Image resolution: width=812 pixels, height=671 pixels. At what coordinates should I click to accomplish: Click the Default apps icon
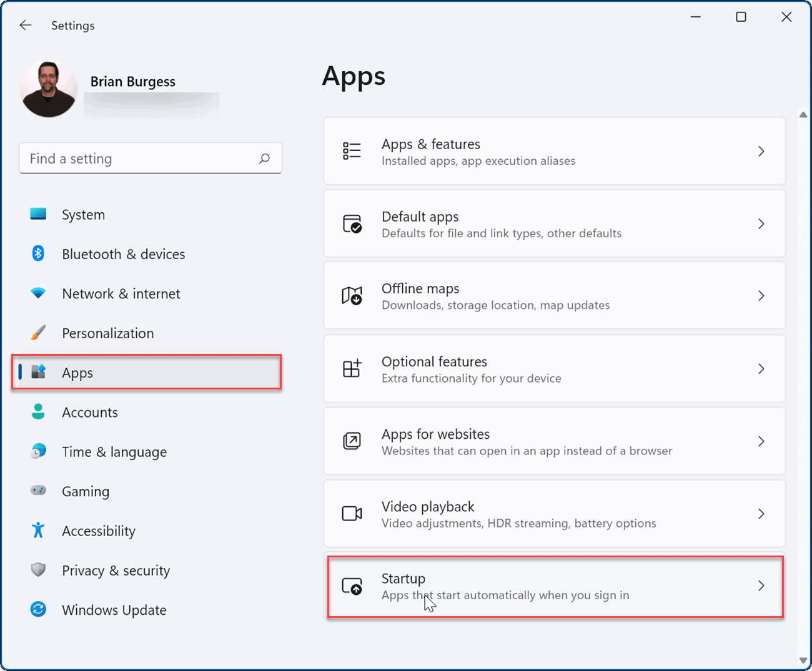click(x=352, y=223)
